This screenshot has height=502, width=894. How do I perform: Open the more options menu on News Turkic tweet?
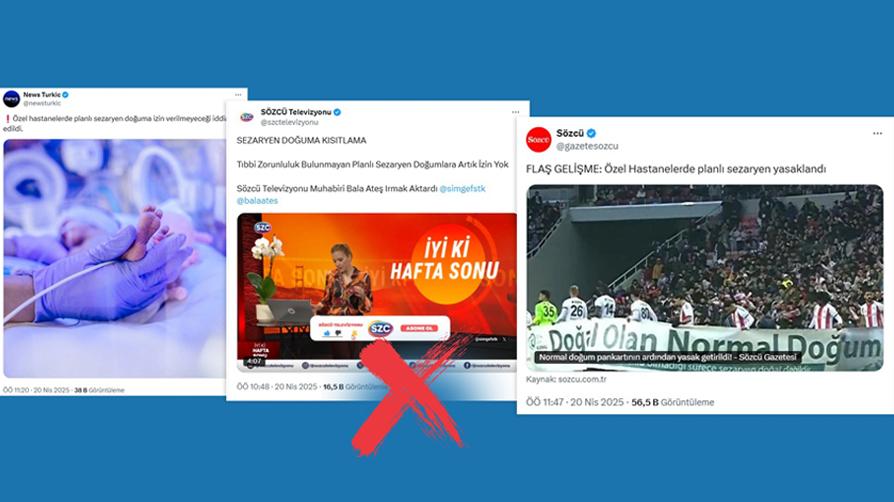tap(238, 95)
